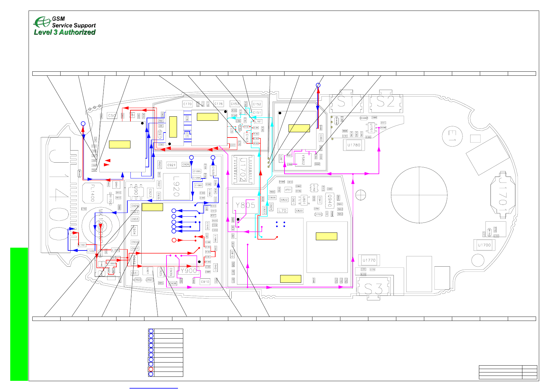Screen dimensions: 555x392
Task: Click the blue underlined link at page bottom
Action: (x=153, y=388)
